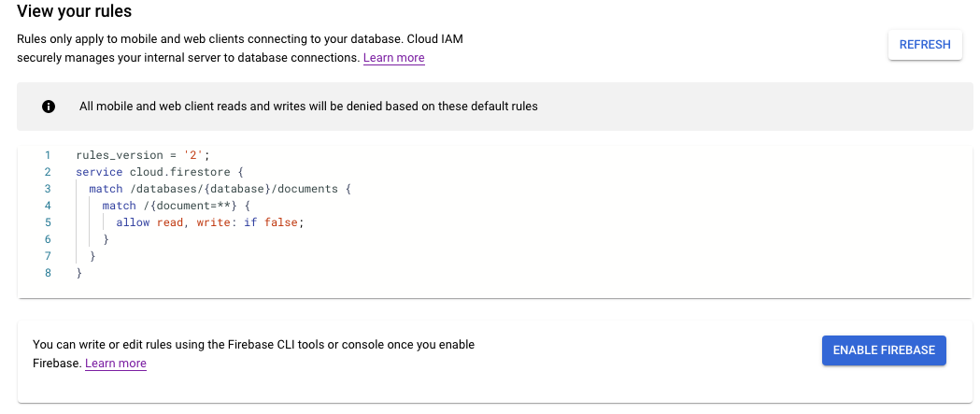Click the closing brace on line 8
Viewport: 980px width, 414px height.
click(79, 273)
